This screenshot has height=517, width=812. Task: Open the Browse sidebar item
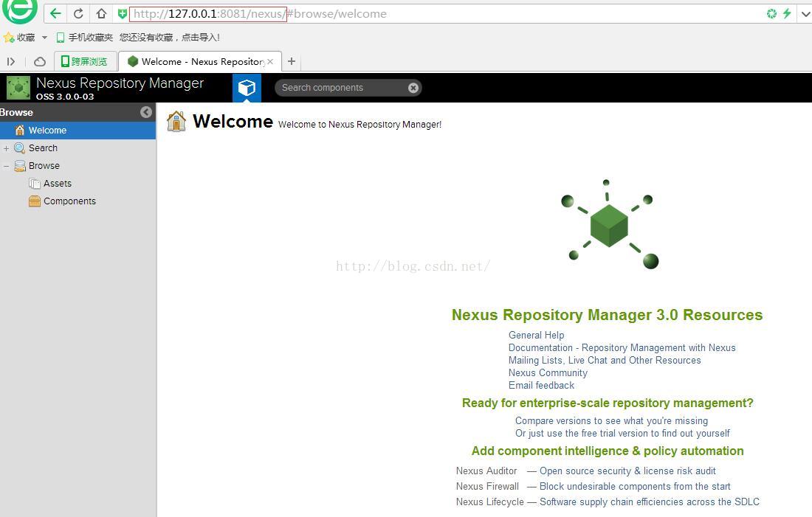pos(44,166)
